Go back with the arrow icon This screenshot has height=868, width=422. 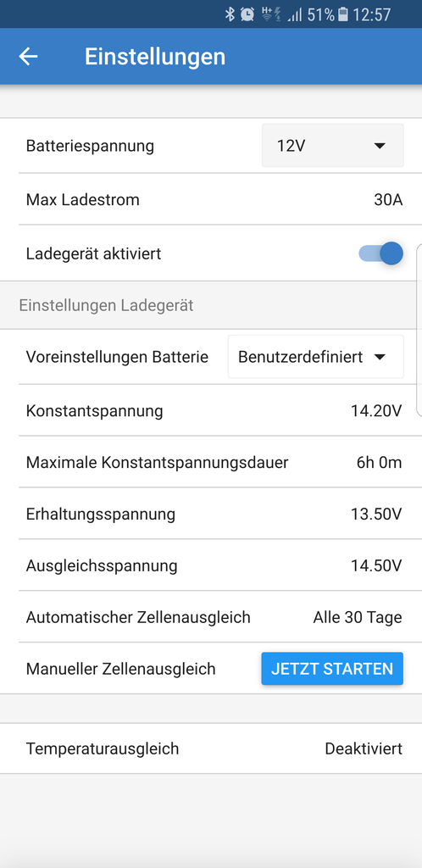click(x=28, y=57)
